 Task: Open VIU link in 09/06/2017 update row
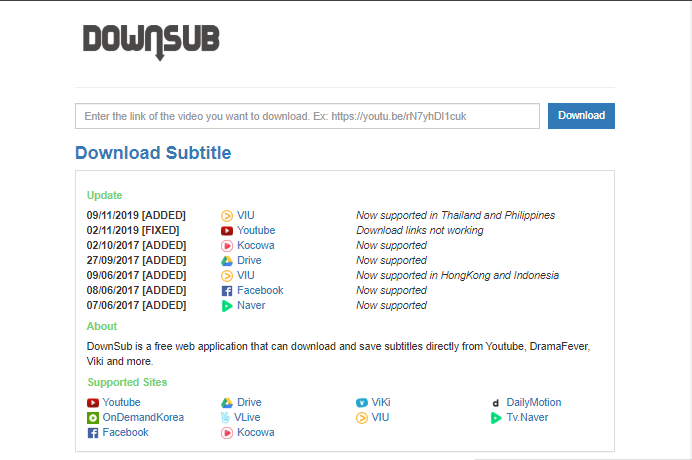[246, 275]
